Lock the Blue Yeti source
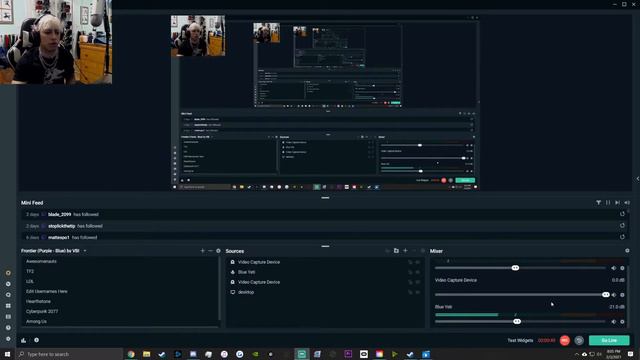This screenshot has width=640, height=360. click(410, 272)
